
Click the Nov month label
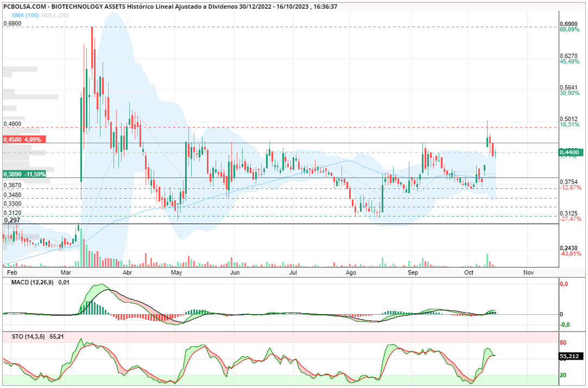(528, 272)
